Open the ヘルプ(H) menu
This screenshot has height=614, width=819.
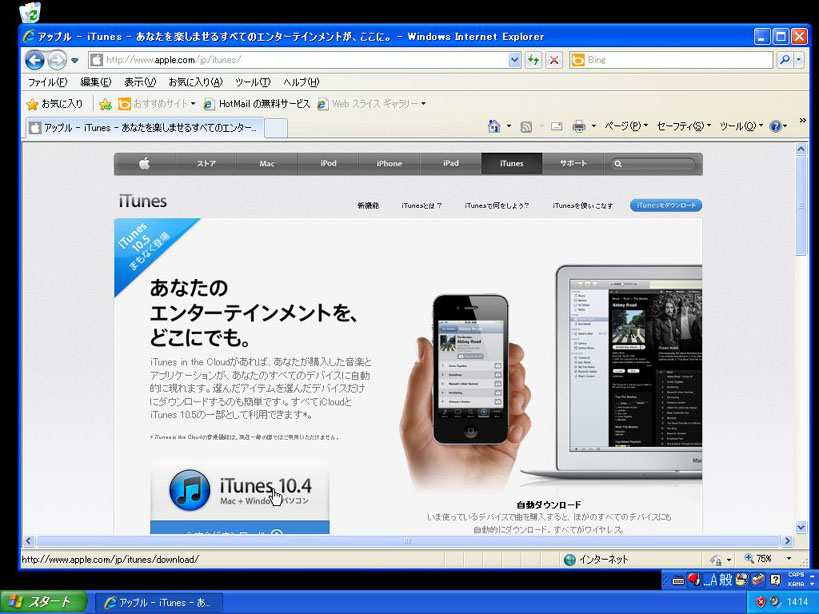point(301,82)
